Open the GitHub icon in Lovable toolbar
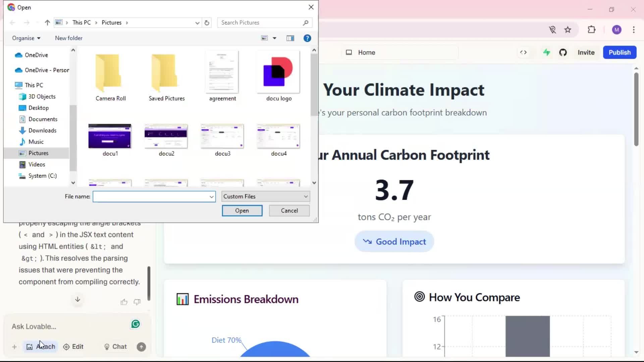 pyautogui.click(x=563, y=52)
